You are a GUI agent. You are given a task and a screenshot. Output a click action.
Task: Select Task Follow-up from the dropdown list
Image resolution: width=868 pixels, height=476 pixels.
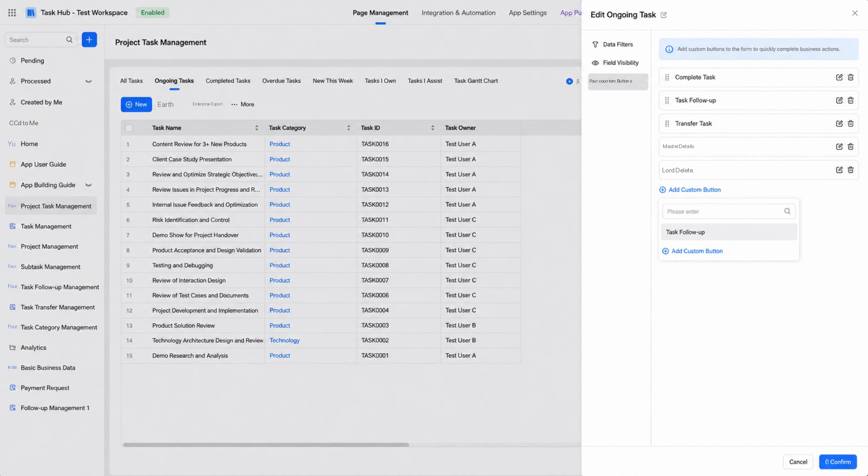pyautogui.click(x=729, y=232)
